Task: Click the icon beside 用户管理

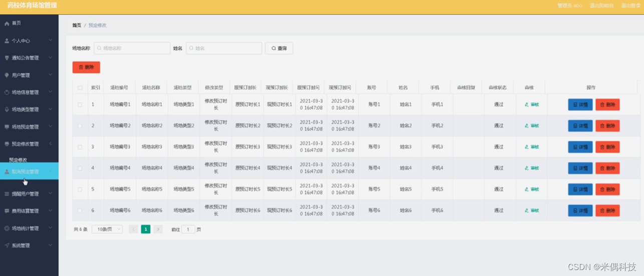Action: coord(7,75)
